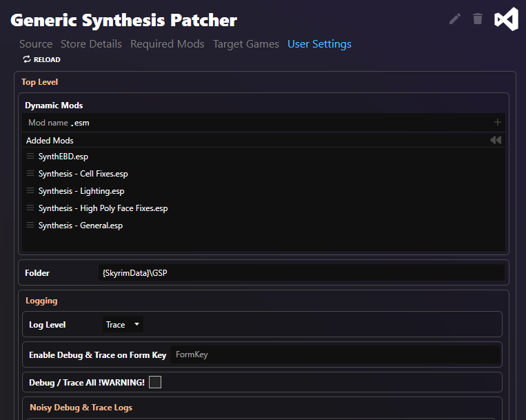Click the Folder path field
This screenshot has width=526, height=420.
click(301, 272)
